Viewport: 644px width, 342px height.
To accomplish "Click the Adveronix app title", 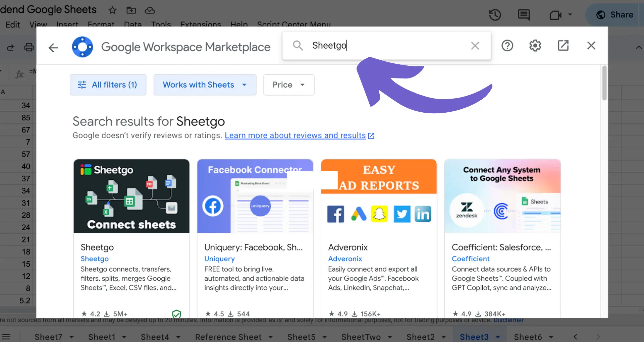I will [x=348, y=247].
